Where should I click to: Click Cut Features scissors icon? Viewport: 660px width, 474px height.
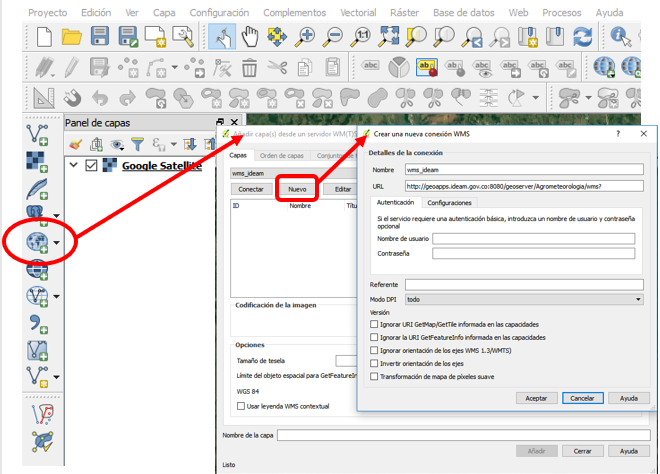(277, 67)
